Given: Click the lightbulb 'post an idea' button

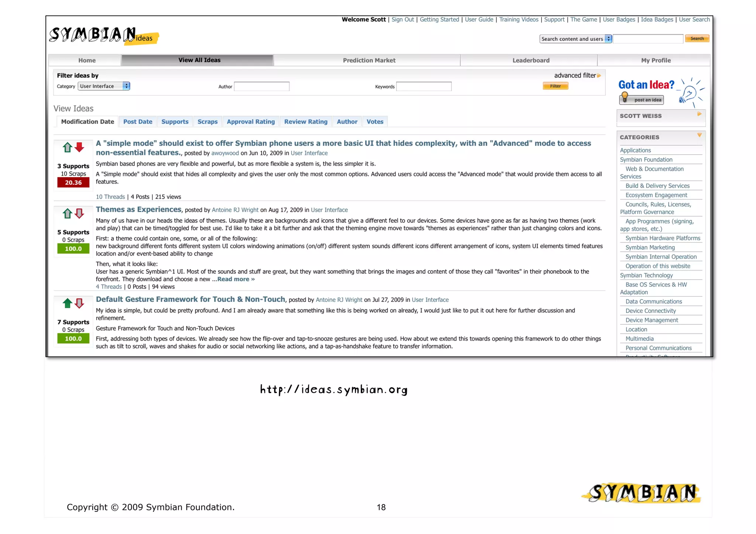Looking at the screenshot, I should [642, 99].
